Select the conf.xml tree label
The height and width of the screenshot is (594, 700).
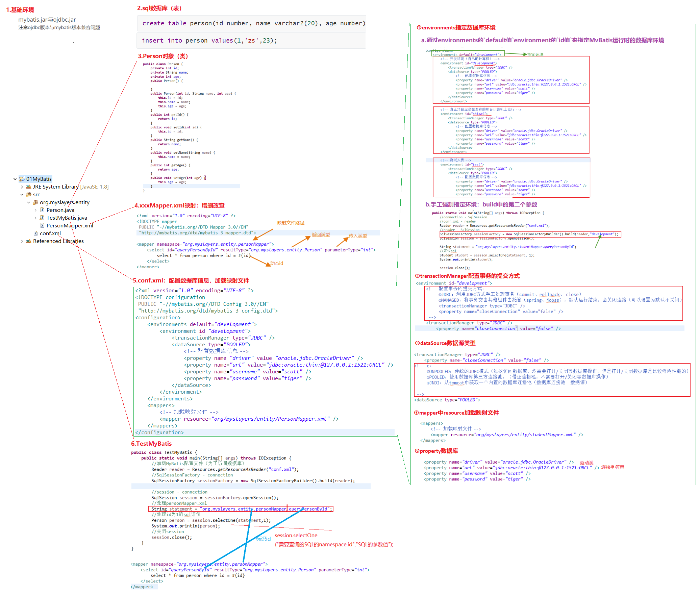tap(50, 233)
